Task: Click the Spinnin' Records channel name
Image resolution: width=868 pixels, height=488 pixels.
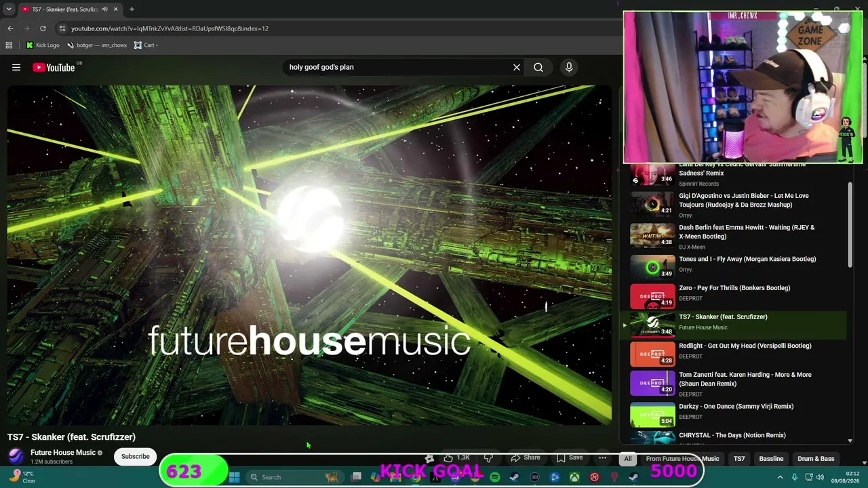Action: 698,184
